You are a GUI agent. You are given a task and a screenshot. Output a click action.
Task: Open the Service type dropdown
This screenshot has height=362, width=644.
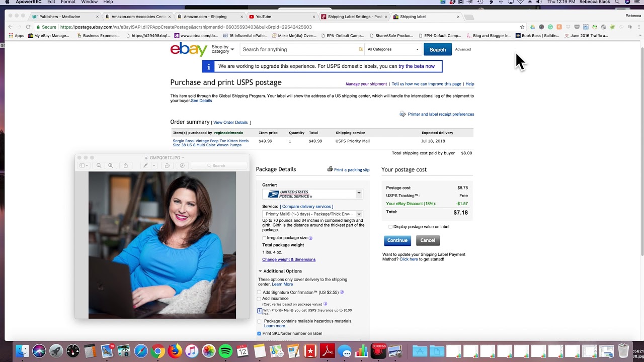[312, 214]
